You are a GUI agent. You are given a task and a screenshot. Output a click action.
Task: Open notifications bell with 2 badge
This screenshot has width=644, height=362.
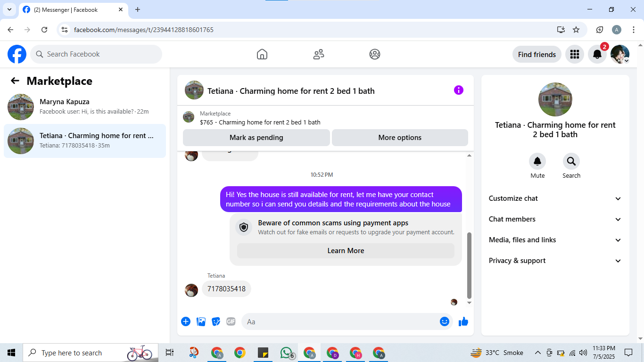point(597,54)
